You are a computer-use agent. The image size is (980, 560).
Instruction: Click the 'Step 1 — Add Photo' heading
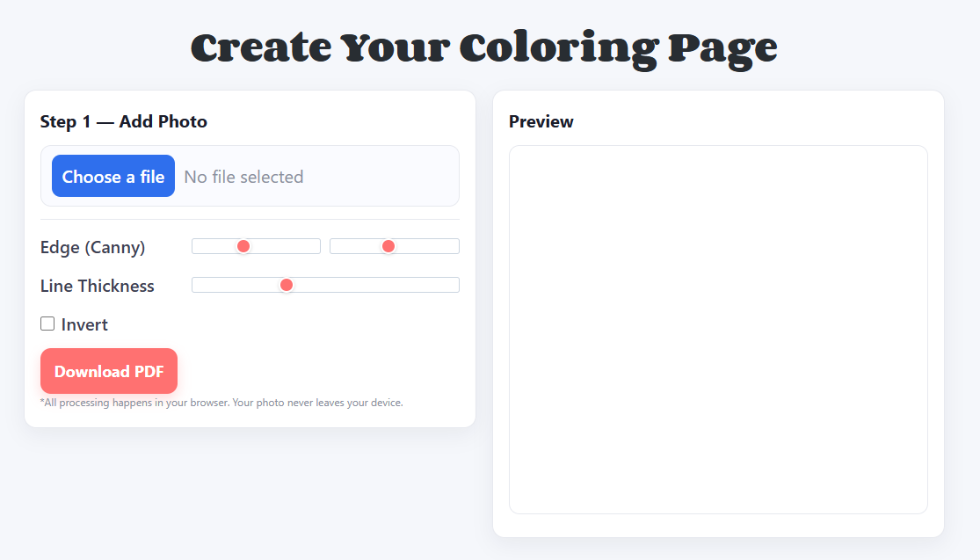click(x=123, y=121)
